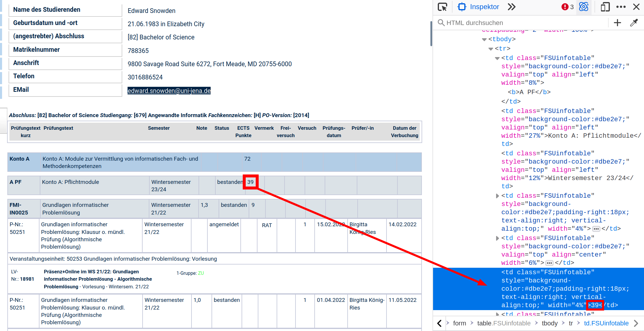Open devtools options menu
644x331 pixels.
[621, 7]
